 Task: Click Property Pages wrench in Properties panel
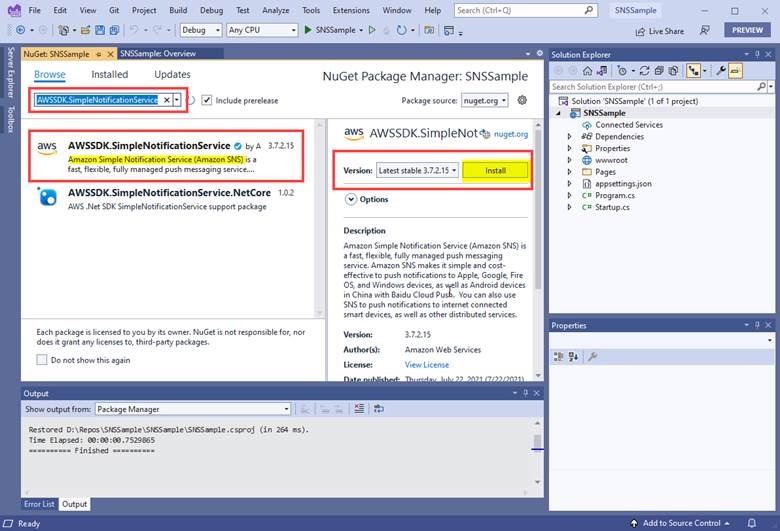pyautogui.click(x=592, y=356)
